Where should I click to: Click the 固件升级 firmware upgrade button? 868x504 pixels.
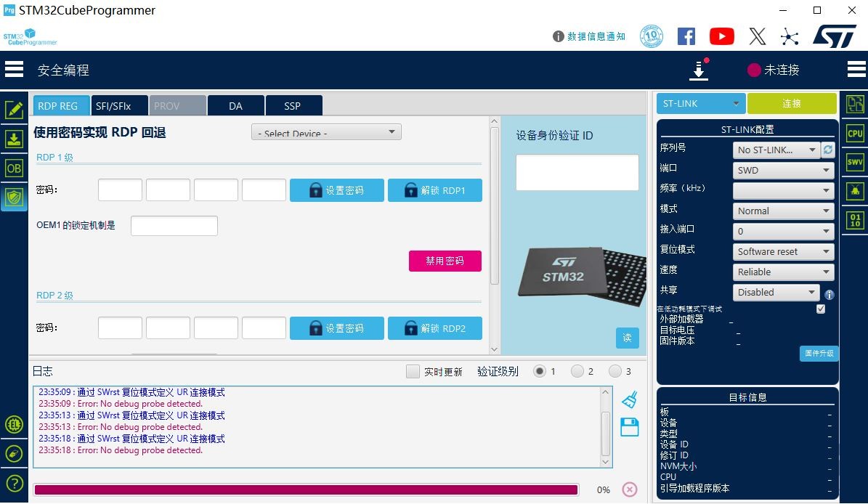(819, 354)
